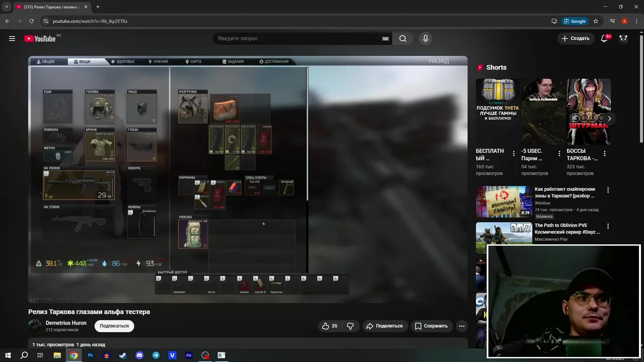Save video with the Сохранить button
The image size is (644, 362).
click(x=431, y=326)
